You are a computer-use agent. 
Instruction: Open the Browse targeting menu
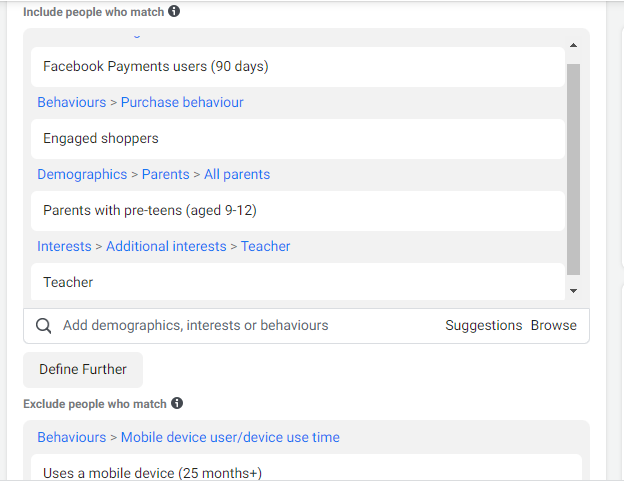coord(554,325)
